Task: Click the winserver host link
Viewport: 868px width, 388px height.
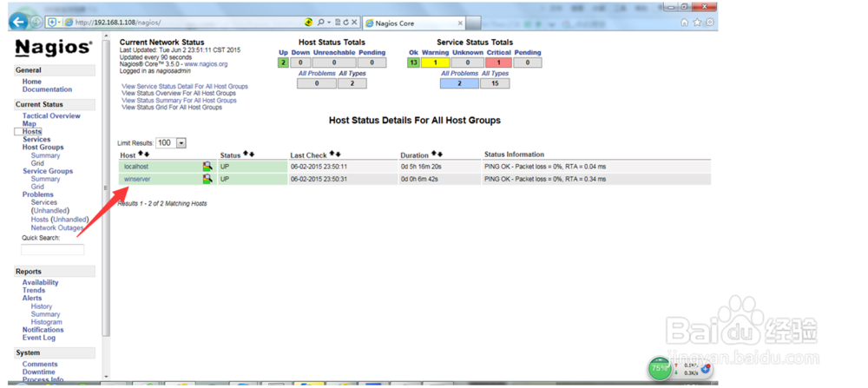Action: [137, 179]
